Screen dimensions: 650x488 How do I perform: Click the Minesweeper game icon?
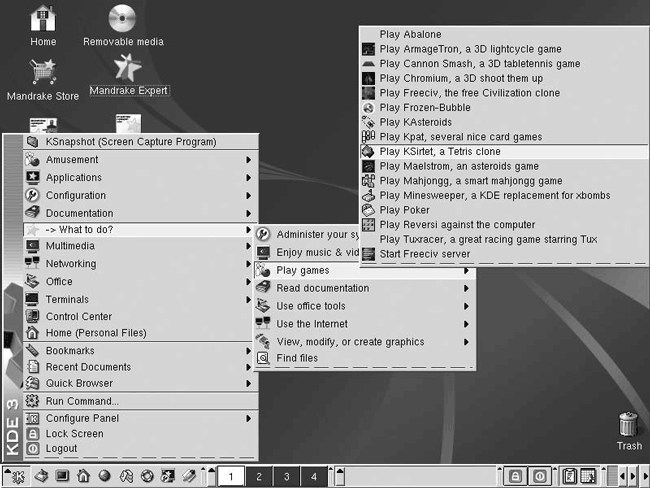pos(368,195)
